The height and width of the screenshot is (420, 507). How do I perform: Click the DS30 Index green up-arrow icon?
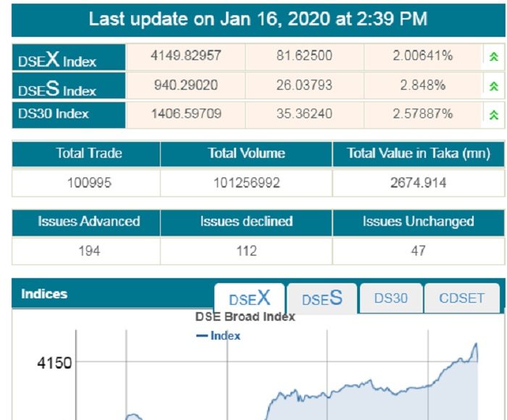pyautogui.click(x=494, y=114)
